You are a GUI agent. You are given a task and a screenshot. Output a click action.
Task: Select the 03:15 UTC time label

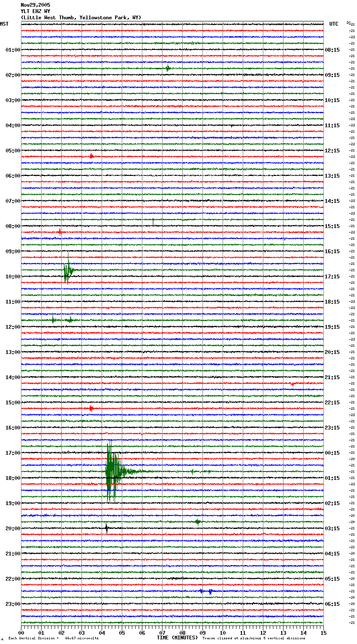(x=332, y=529)
